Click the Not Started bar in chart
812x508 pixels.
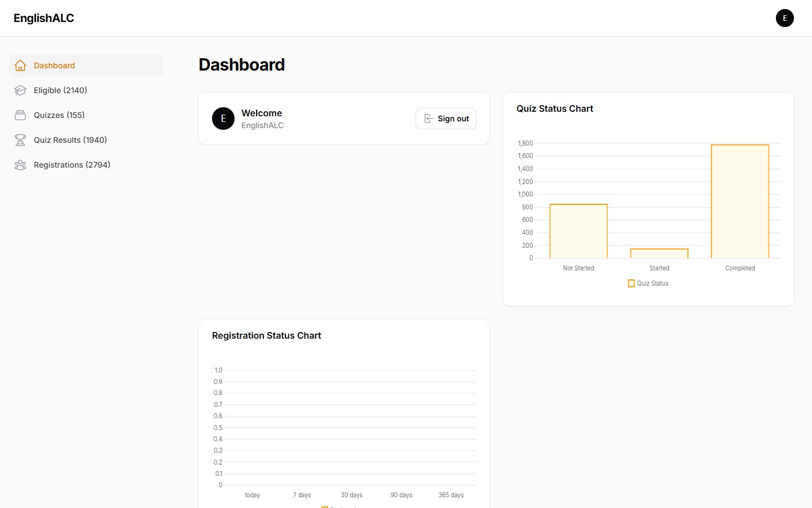(579, 231)
